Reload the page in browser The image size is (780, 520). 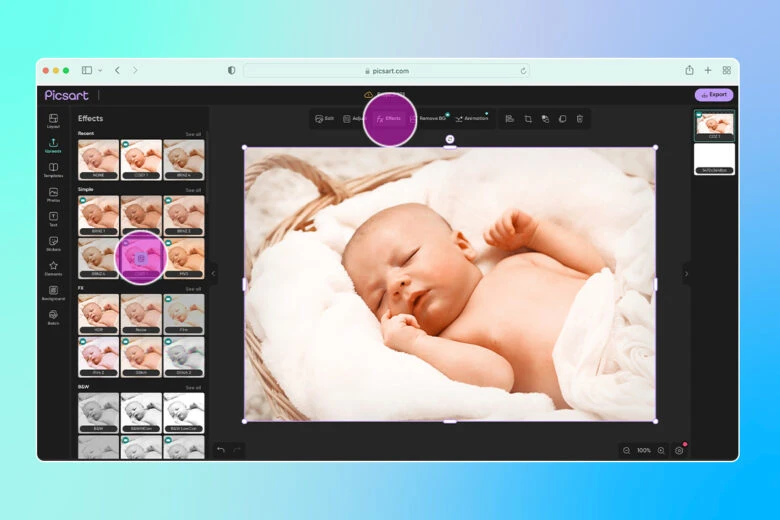pos(523,71)
